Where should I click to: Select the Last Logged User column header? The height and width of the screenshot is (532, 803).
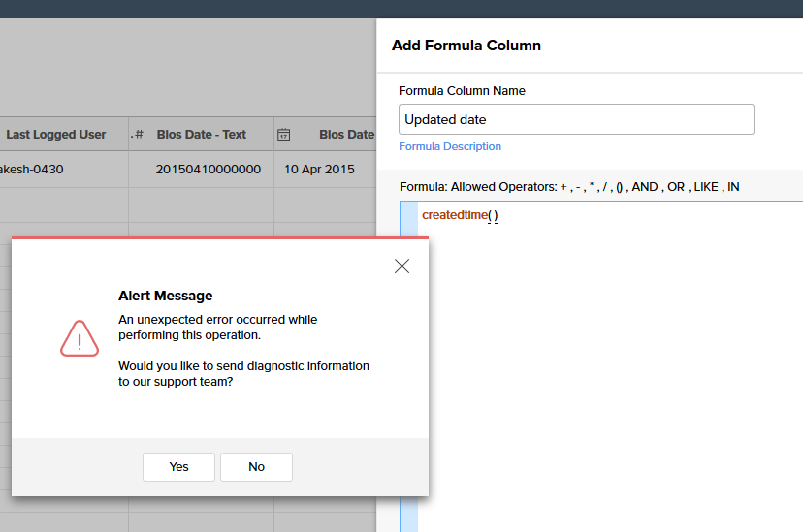click(x=56, y=135)
